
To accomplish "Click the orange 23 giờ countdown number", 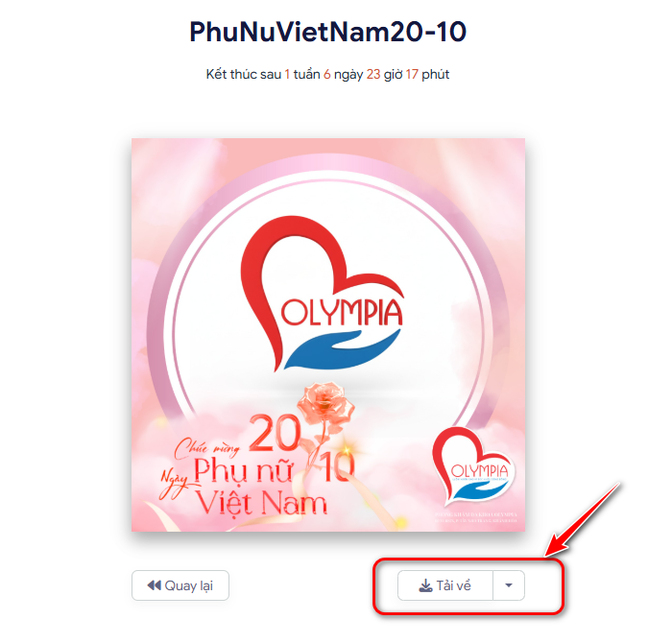I will pos(373,74).
